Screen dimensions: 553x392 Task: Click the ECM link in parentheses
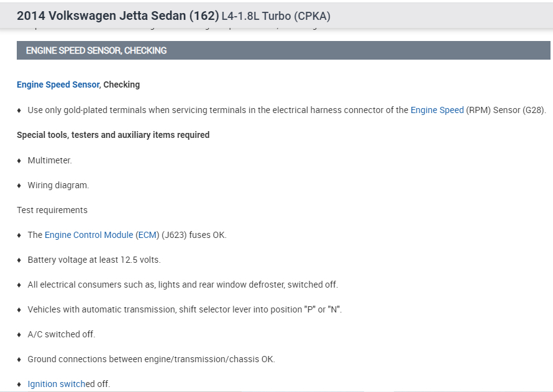[x=147, y=235]
